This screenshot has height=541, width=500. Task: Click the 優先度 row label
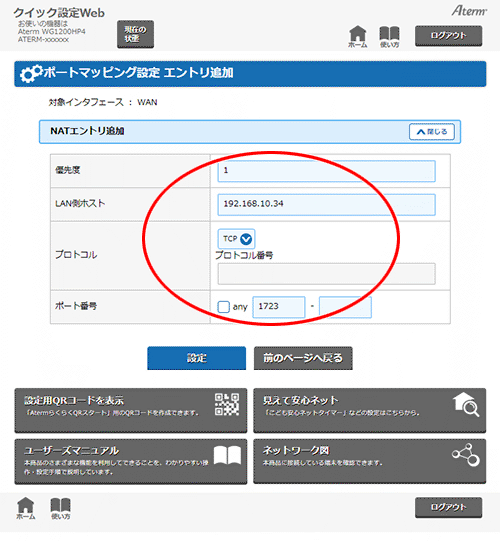[x=68, y=170]
